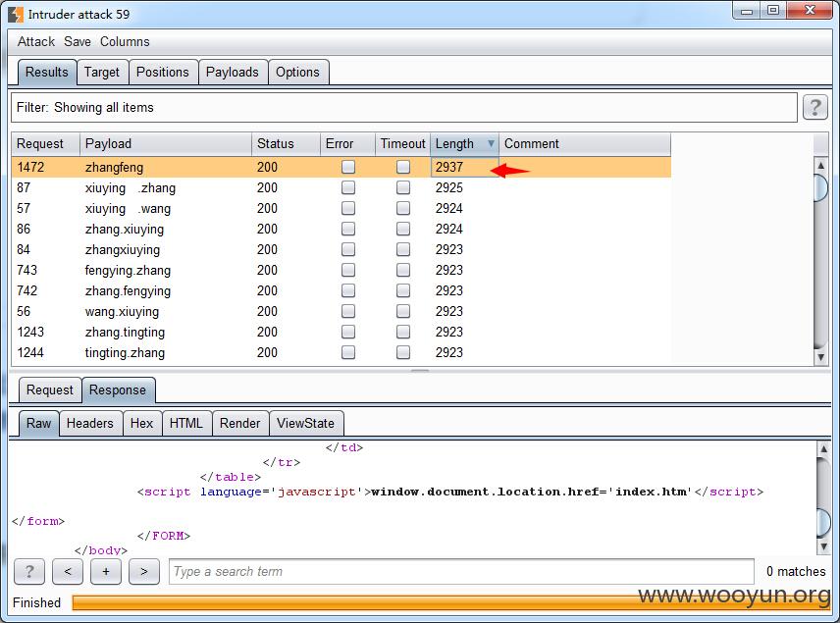Switch to the Render view tab
This screenshot has width=840, height=623.
pyautogui.click(x=240, y=424)
